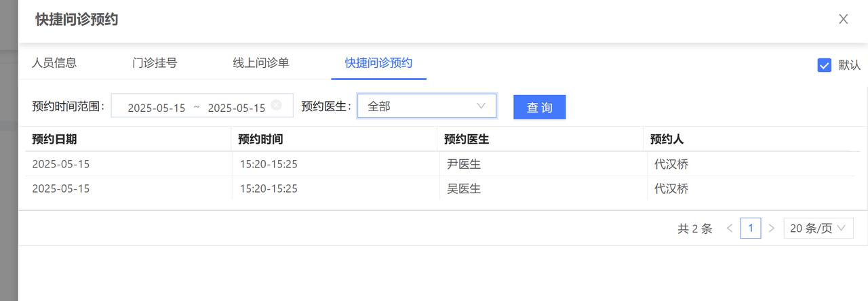Click date 2025-05-15 in 尹医生 row
This screenshot has height=301, width=868.
61,164
